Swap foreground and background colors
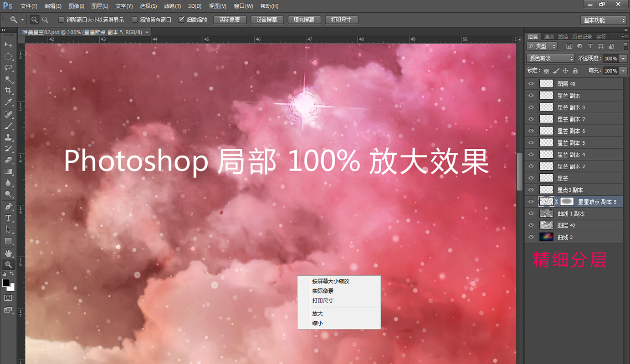Image resolution: width=630 pixels, height=364 pixels. click(12, 274)
